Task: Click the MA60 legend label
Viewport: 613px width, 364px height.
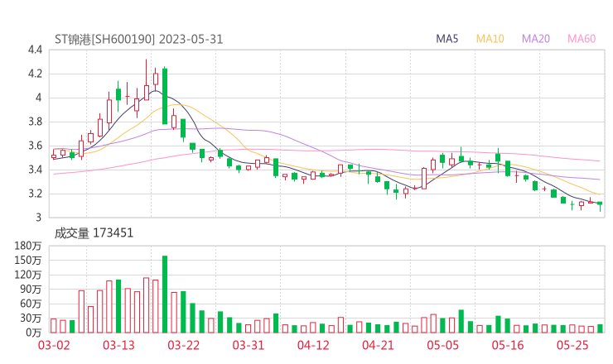Action: 582,39
